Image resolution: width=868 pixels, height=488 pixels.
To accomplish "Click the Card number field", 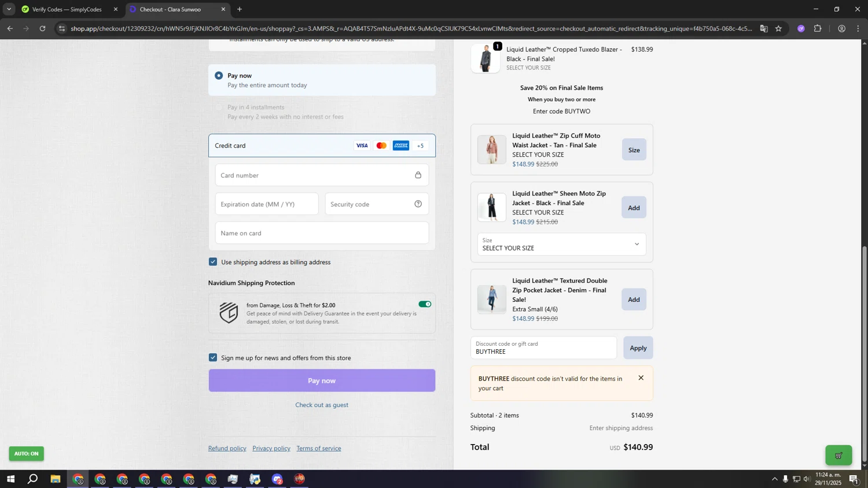I will [322, 175].
